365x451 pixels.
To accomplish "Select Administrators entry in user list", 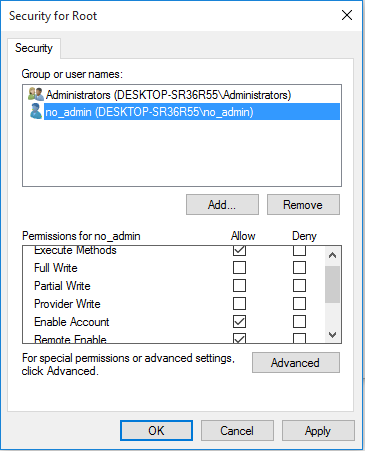I will [168, 95].
